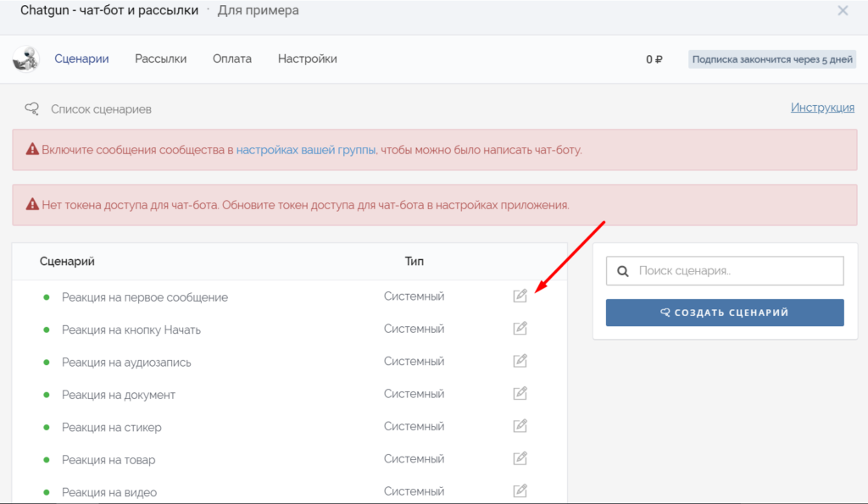Viewport: 868px width, 504px height.
Task: Focus the "Поиск сценария" search field
Action: click(725, 270)
